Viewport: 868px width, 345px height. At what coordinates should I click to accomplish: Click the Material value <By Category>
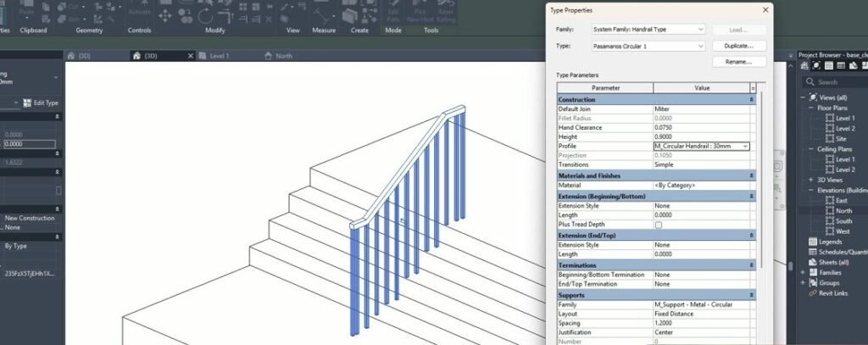click(x=701, y=186)
